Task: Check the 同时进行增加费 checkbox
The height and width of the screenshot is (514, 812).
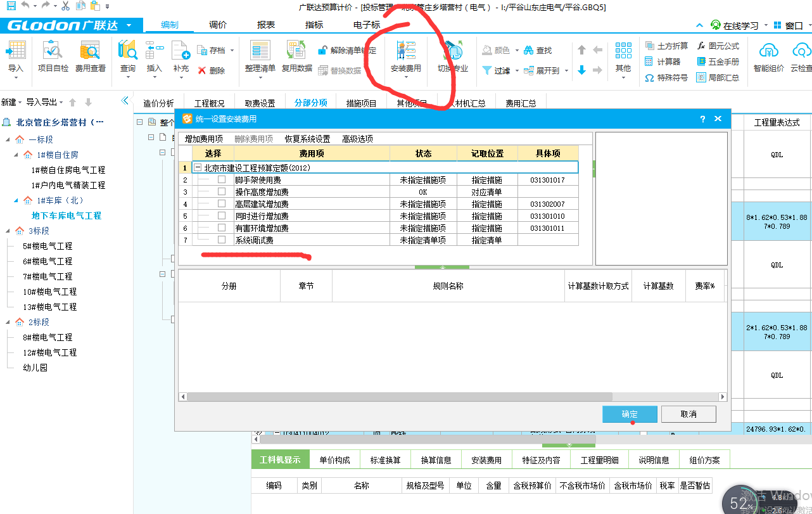Action: tap(222, 216)
